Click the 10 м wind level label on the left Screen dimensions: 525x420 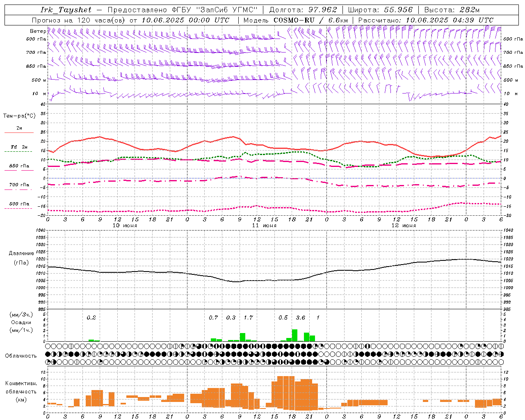(39, 94)
